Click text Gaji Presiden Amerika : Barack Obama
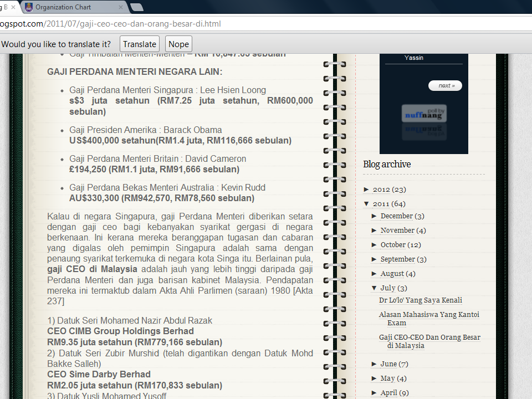The height and width of the screenshot is (399, 532). click(x=146, y=130)
